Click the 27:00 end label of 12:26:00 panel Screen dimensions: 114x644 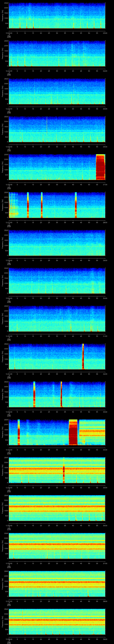(x=105, y=184)
